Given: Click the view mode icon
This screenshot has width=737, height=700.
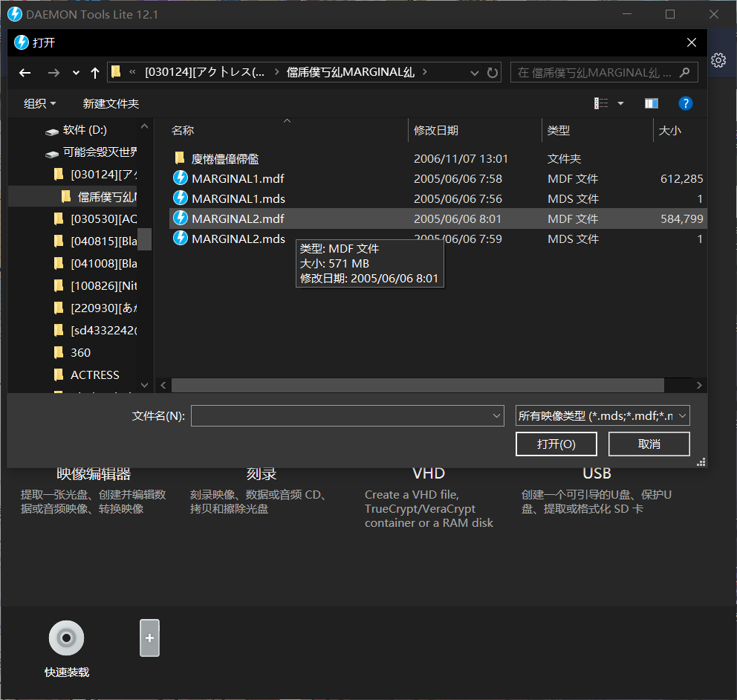Looking at the screenshot, I should pyautogui.click(x=601, y=103).
